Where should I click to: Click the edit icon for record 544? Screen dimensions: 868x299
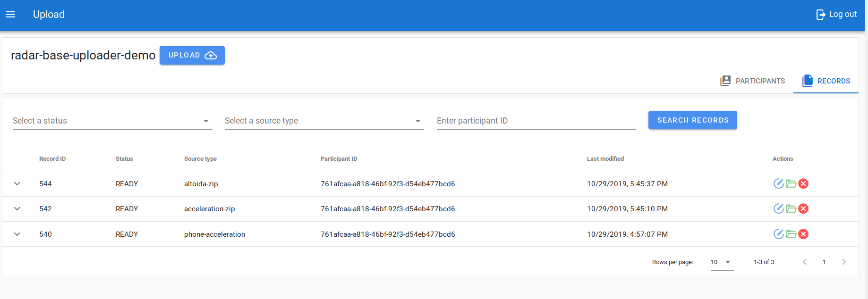778,183
